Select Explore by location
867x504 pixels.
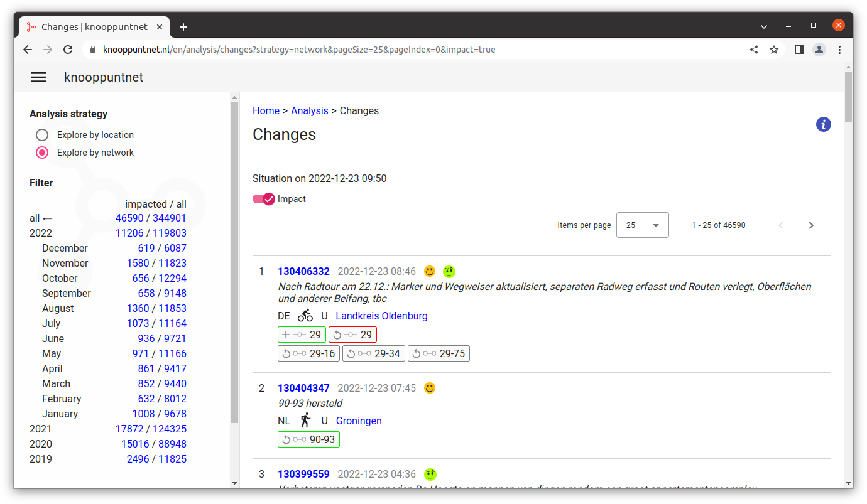point(42,135)
